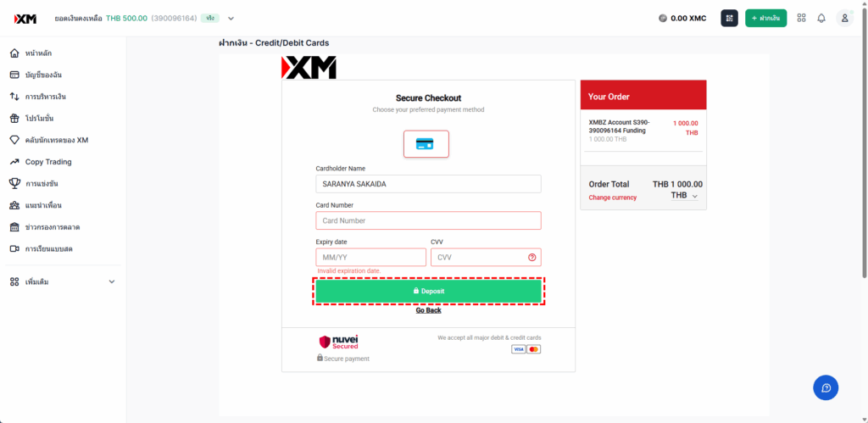This screenshot has height=423, width=868.
Task: Click the home icon beside หน้าหลัก
Action: [15, 53]
